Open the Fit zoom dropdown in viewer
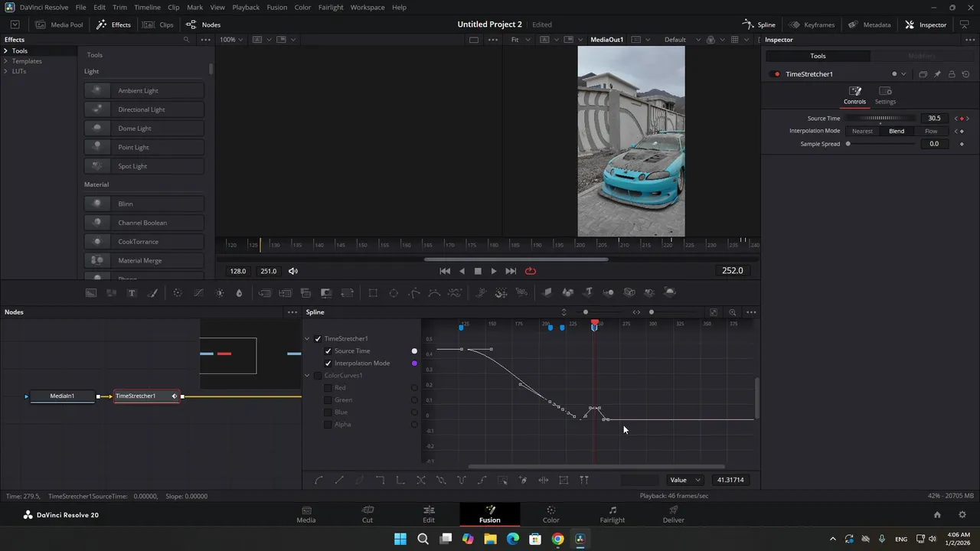Screen dimensions: 980x551 tap(519, 40)
